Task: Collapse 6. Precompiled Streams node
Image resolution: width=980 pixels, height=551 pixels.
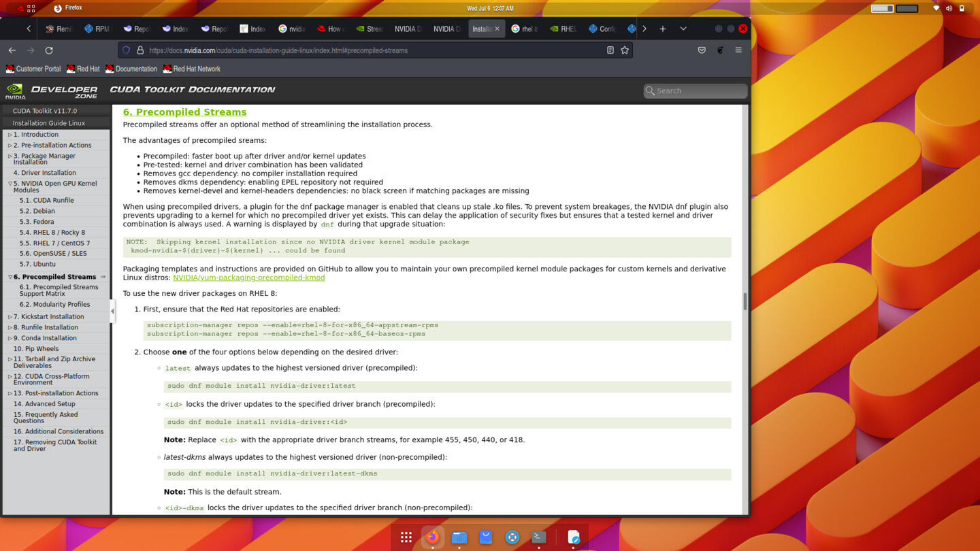Action: point(10,277)
